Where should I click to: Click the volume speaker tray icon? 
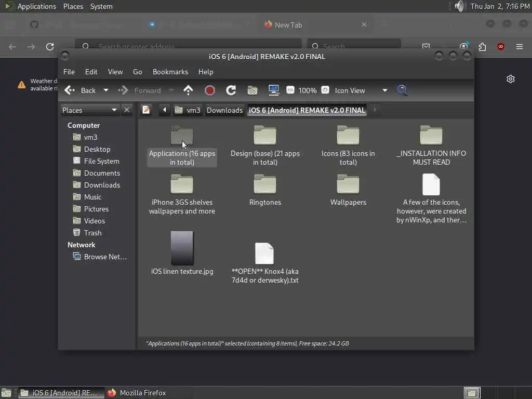tap(459, 6)
